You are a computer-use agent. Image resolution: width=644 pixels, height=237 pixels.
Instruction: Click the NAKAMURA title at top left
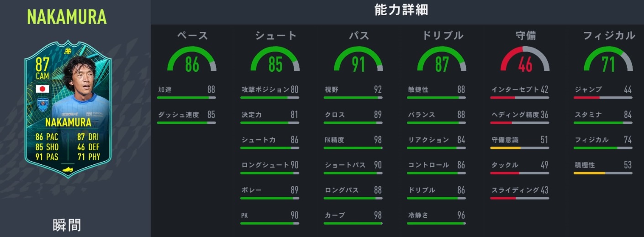[x=67, y=17]
